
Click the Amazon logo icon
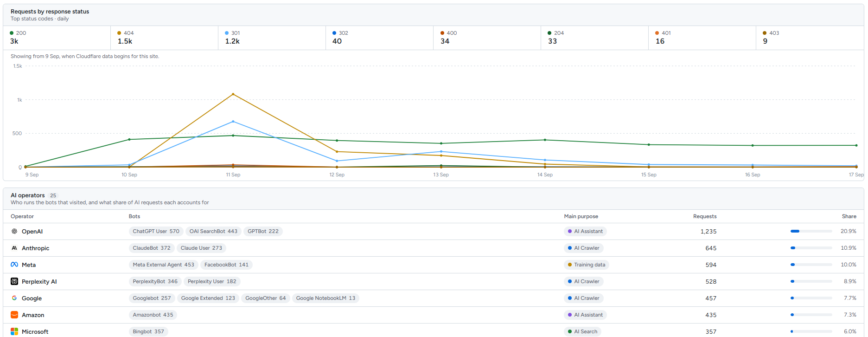14,315
